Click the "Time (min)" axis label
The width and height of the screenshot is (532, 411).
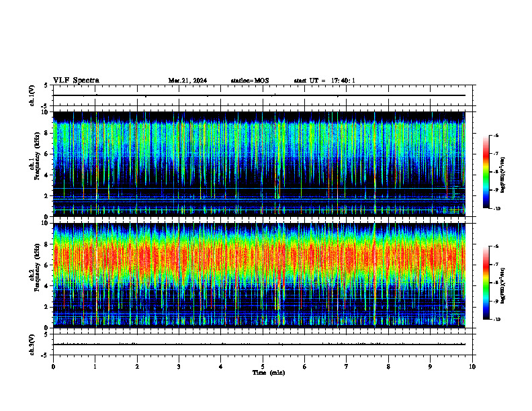(x=269, y=373)
